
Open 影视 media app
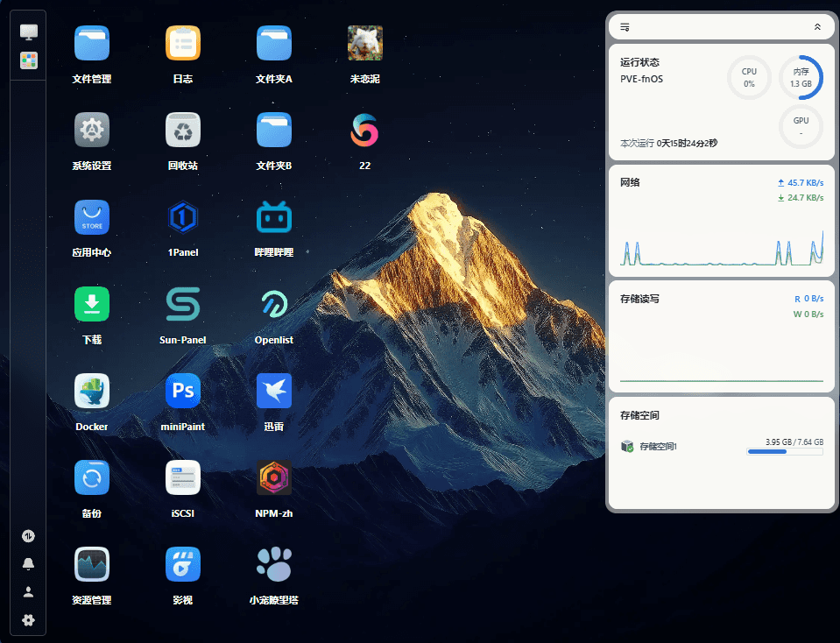tap(183, 565)
